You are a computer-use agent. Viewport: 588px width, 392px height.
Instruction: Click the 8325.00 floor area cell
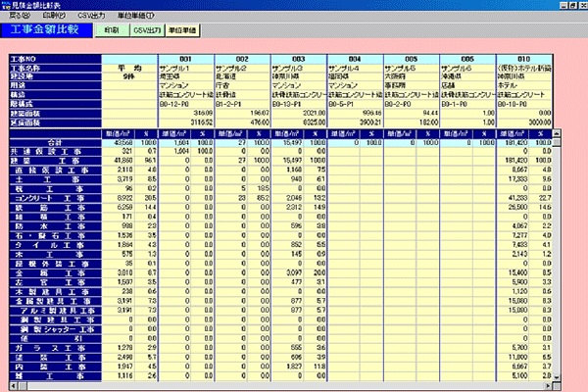[x=299, y=122]
